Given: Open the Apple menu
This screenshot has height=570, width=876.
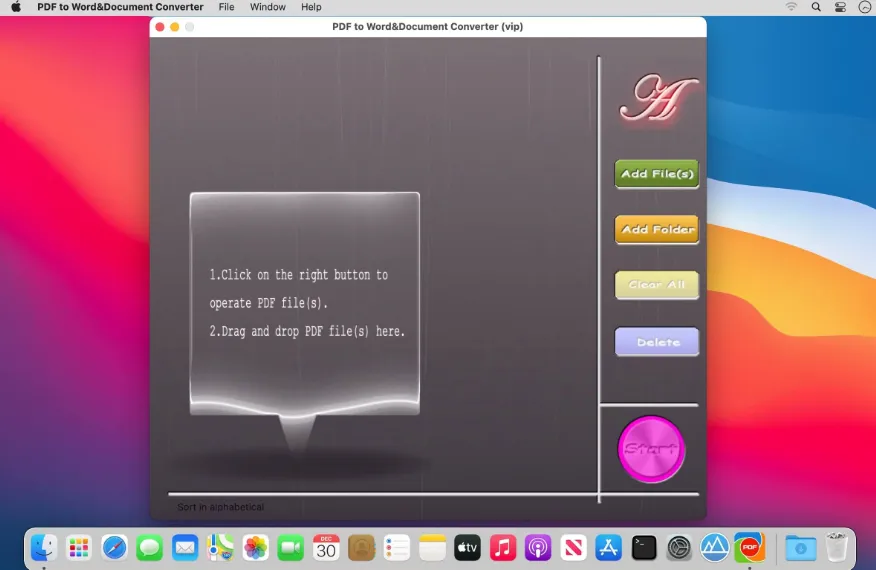Looking at the screenshot, I should pyautogui.click(x=16, y=7).
